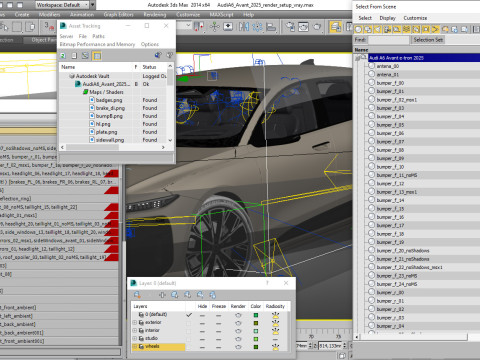Click the Radiosity column header in Layer dialog
This screenshot has width=480, height=360.
click(275, 306)
